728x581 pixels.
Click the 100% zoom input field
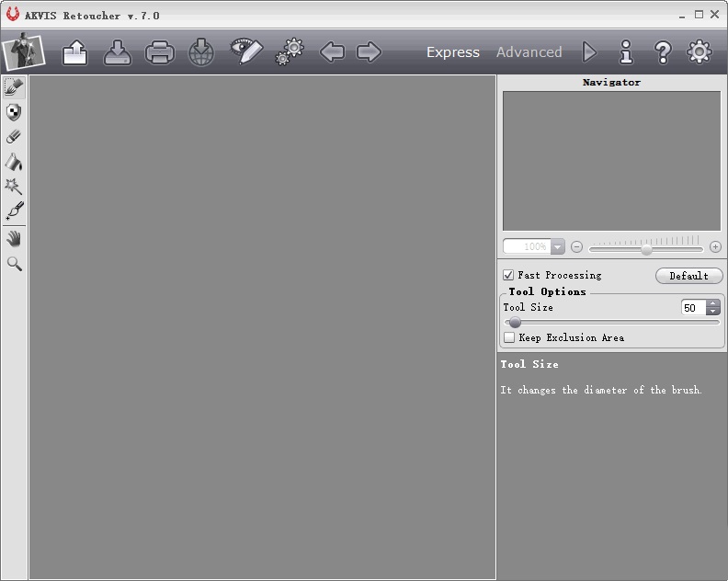(527, 246)
